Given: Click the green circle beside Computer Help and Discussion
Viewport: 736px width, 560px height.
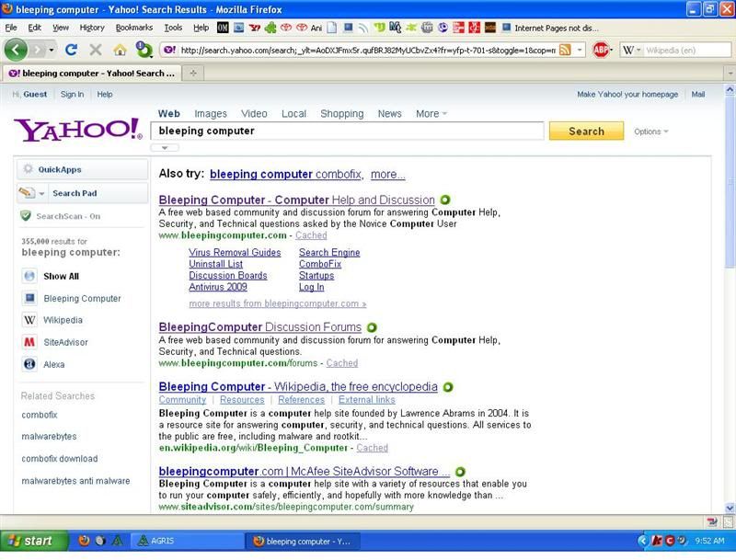Looking at the screenshot, I should [x=445, y=200].
